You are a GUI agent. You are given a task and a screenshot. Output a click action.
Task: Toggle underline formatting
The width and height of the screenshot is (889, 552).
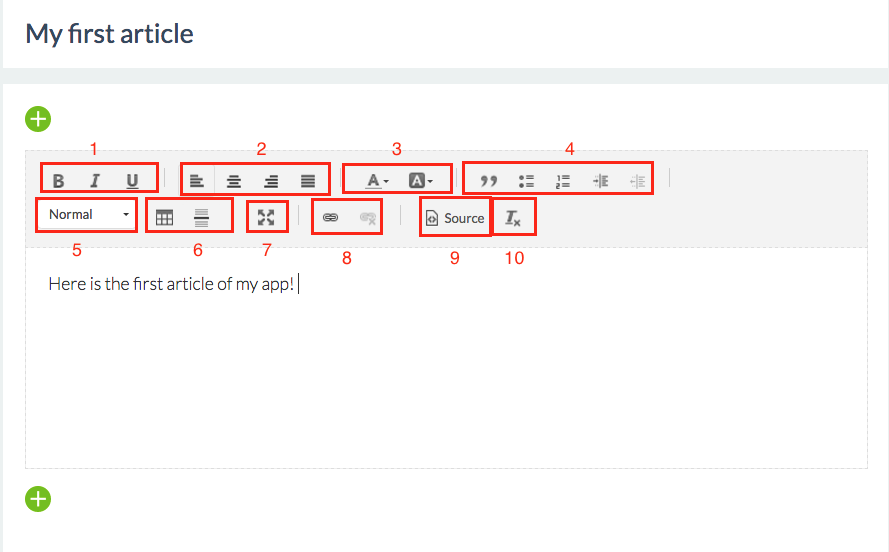[x=132, y=181]
